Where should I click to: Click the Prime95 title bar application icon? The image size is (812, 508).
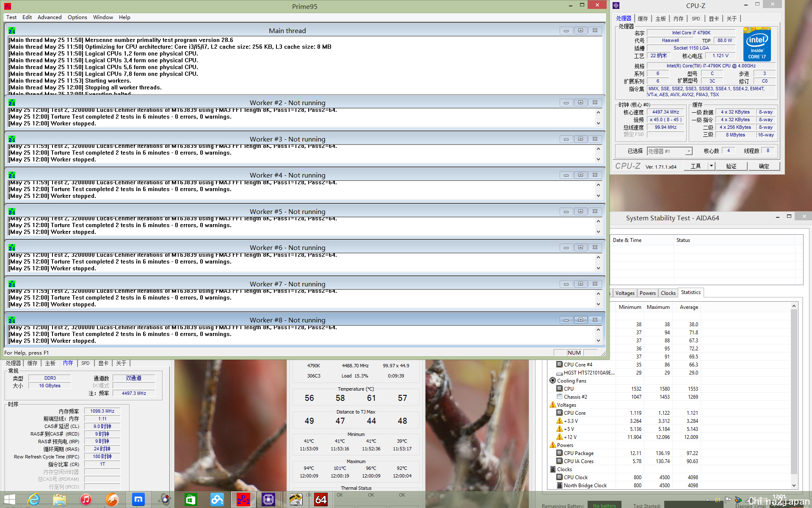pos(8,6)
